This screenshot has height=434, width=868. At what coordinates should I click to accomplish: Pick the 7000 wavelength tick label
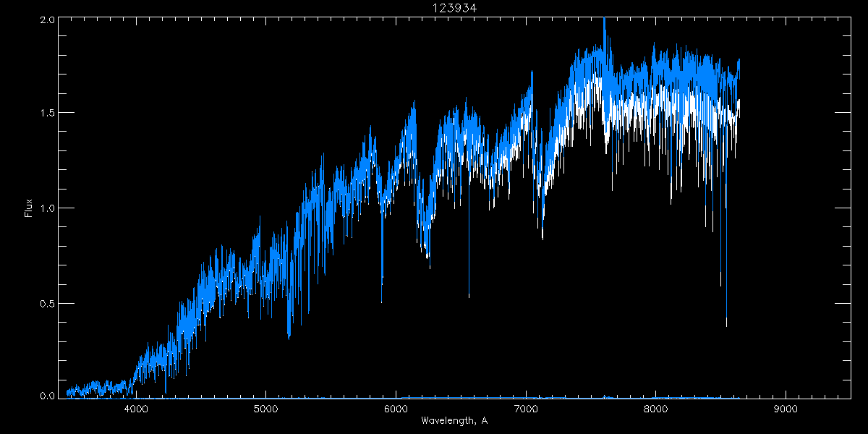(526, 409)
